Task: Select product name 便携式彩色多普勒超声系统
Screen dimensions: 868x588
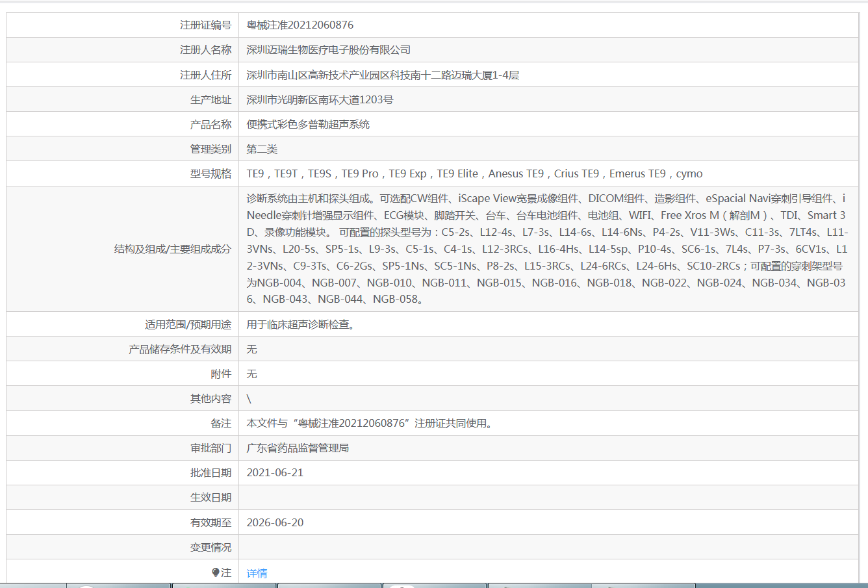Action: pos(308,124)
